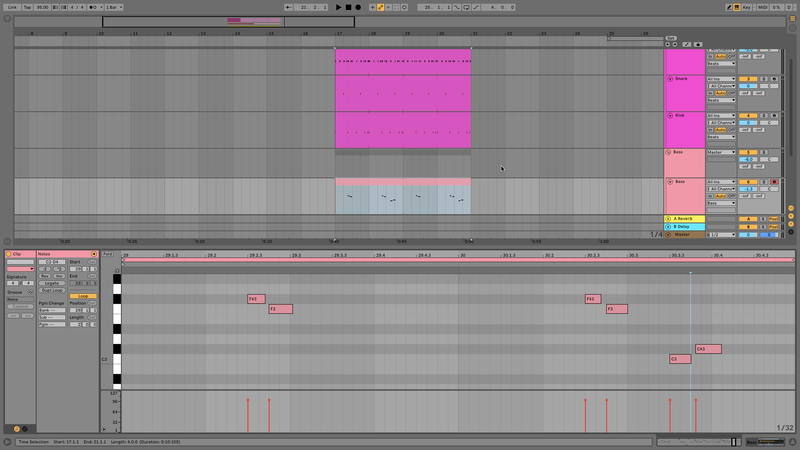Toggle the Fold button in piano roll
Viewport: 800px width, 450px height.
(x=107, y=254)
